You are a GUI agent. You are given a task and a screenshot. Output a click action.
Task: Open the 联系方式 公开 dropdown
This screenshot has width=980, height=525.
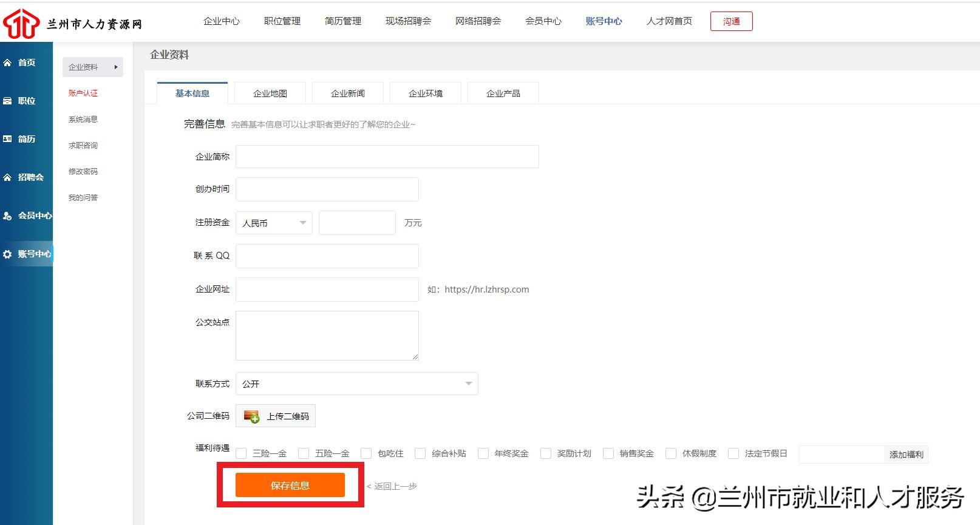[x=357, y=384]
